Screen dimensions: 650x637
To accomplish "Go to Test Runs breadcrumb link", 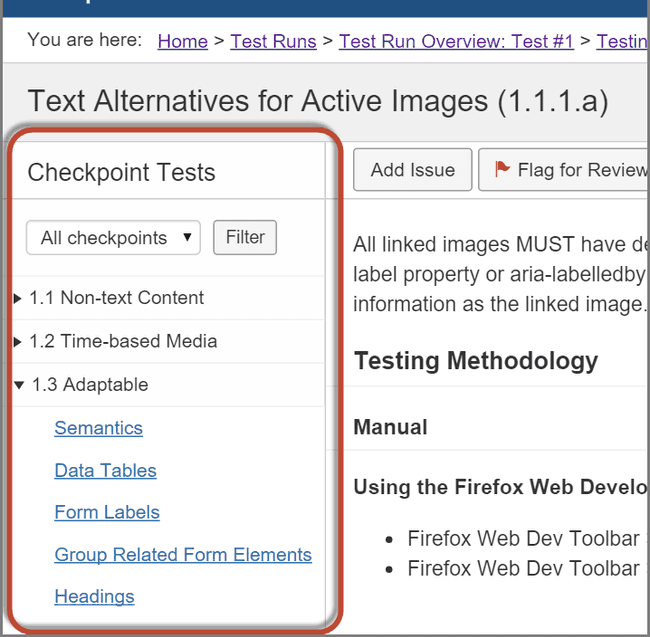I will 273,41.
